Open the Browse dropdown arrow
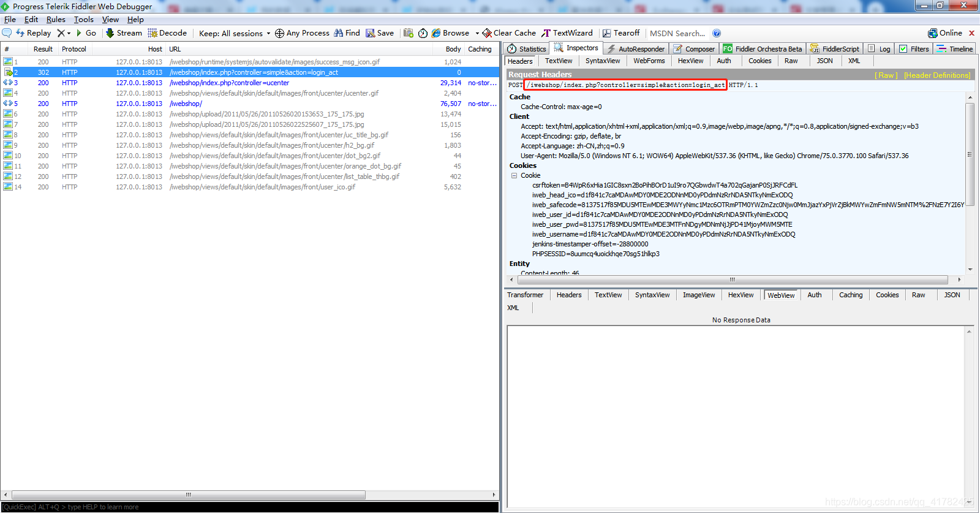Screen dimensions: 980x513 pos(477,33)
